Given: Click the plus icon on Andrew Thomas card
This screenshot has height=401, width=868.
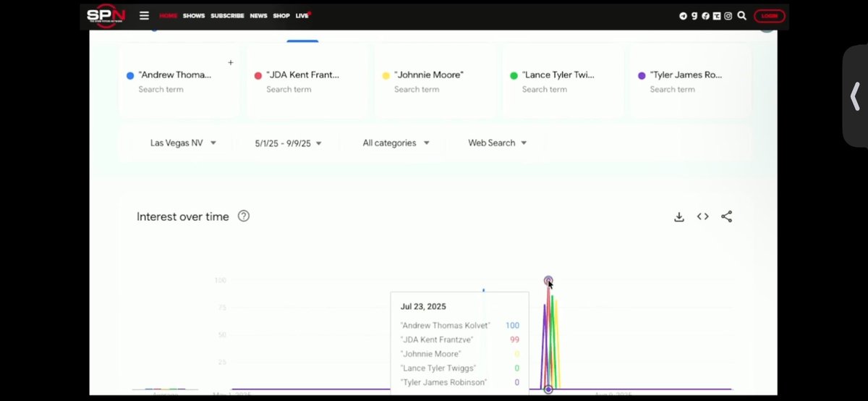Looking at the screenshot, I should tap(231, 63).
